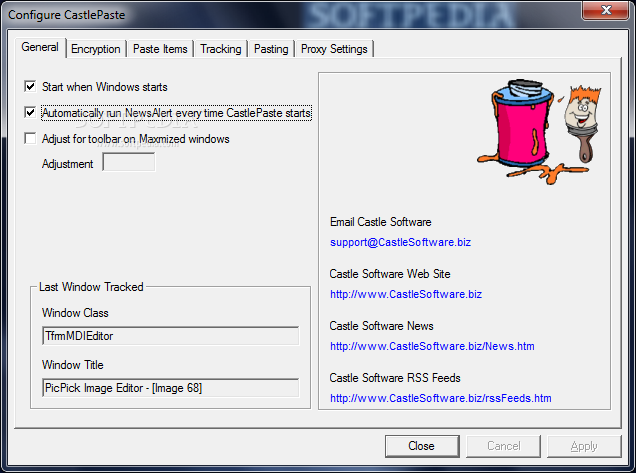Screen dimensions: 636x473
Task: Open the Encryption tab
Action: 96,49
